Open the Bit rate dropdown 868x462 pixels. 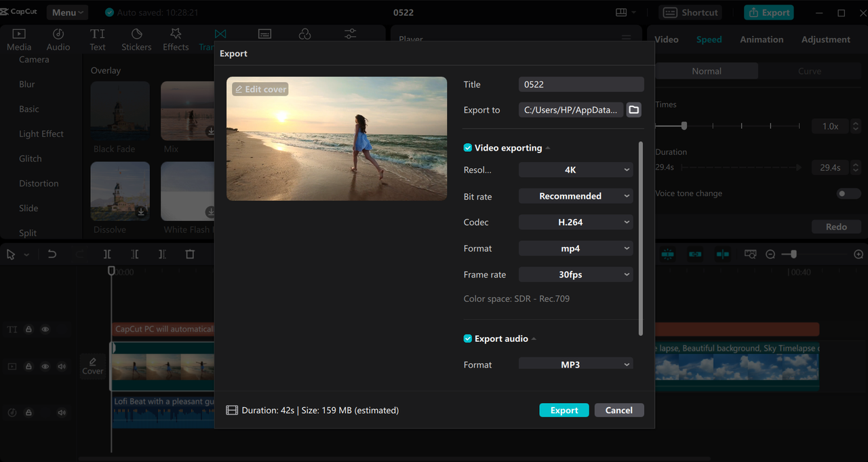[x=576, y=196]
